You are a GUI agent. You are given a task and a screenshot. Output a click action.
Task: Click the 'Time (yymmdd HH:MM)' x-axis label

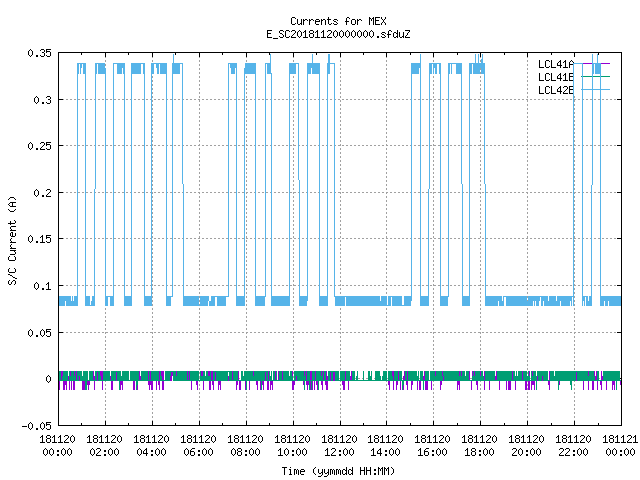[x=338, y=471]
